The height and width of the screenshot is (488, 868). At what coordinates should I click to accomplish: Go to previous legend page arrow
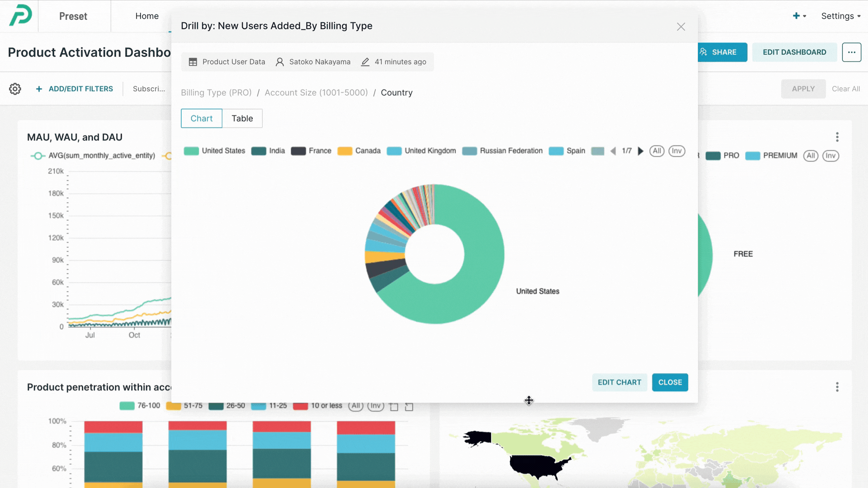[613, 151]
